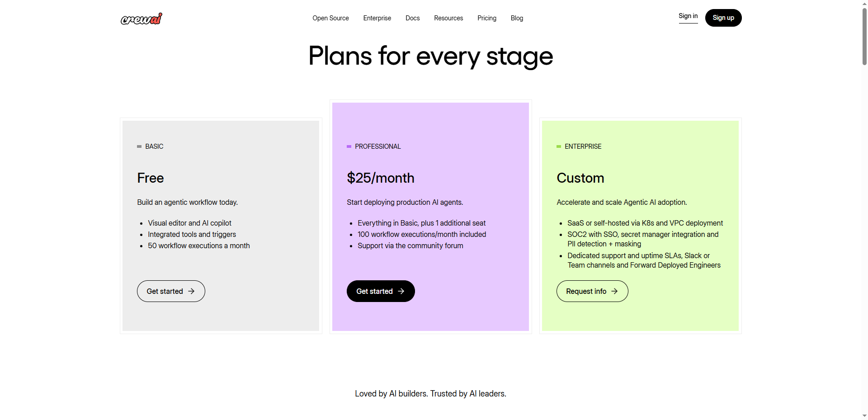Click the scrollbar down arrow
Viewport: 868px width, 420px height.
click(x=864, y=416)
